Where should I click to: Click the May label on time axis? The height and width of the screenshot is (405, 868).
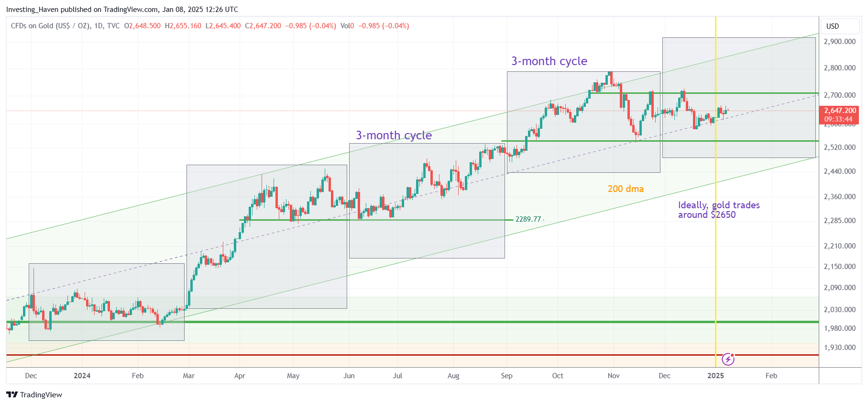point(293,376)
